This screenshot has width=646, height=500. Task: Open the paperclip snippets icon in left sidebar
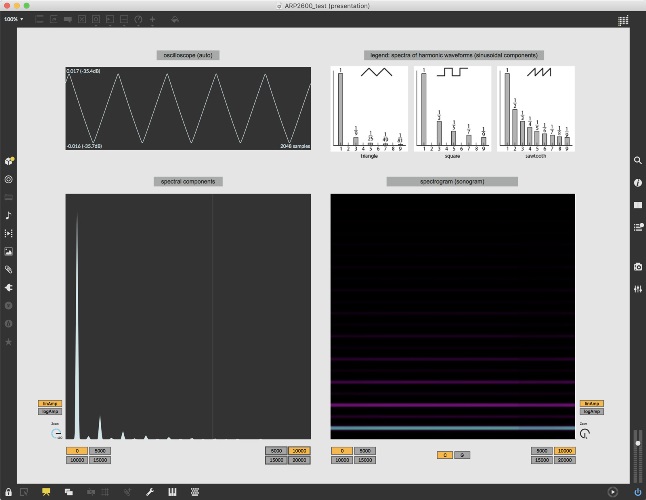point(8,269)
